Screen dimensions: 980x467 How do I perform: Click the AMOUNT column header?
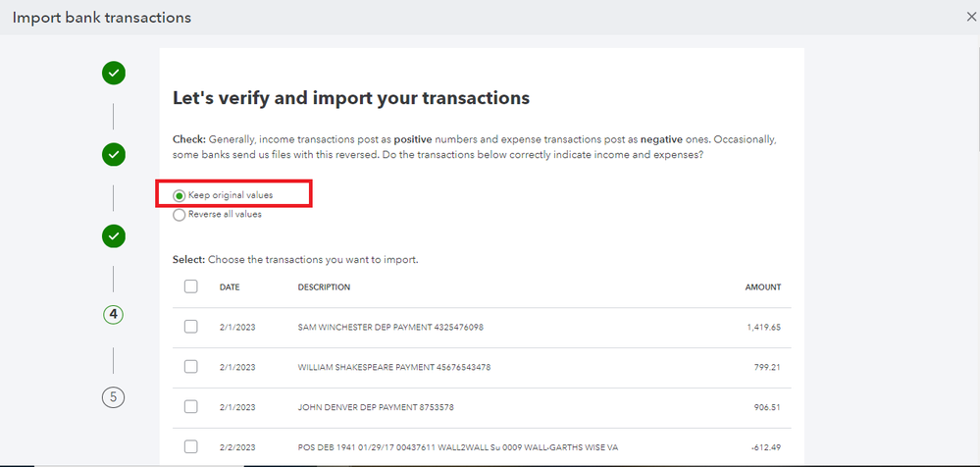click(762, 287)
